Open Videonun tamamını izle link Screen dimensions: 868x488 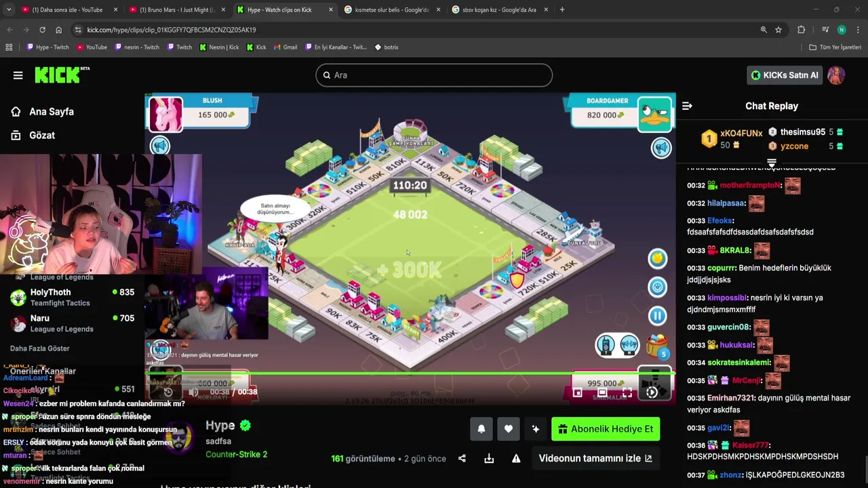(x=595, y=459)
